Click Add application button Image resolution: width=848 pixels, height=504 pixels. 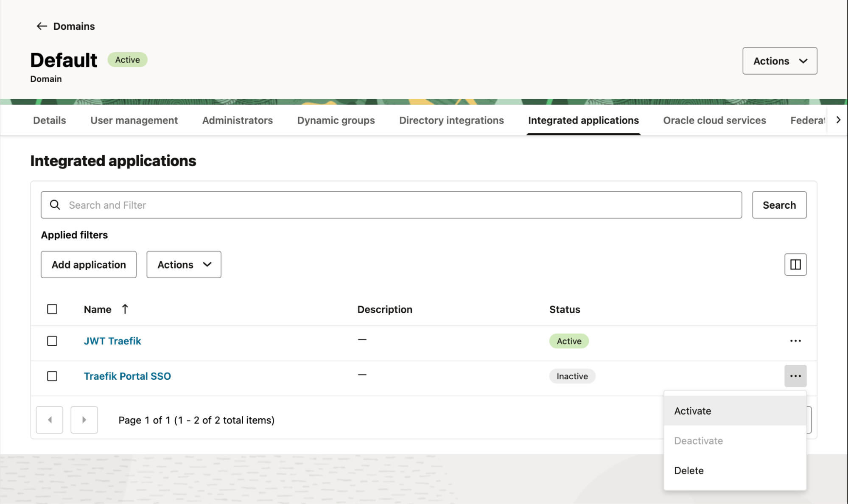coord(89,264)
